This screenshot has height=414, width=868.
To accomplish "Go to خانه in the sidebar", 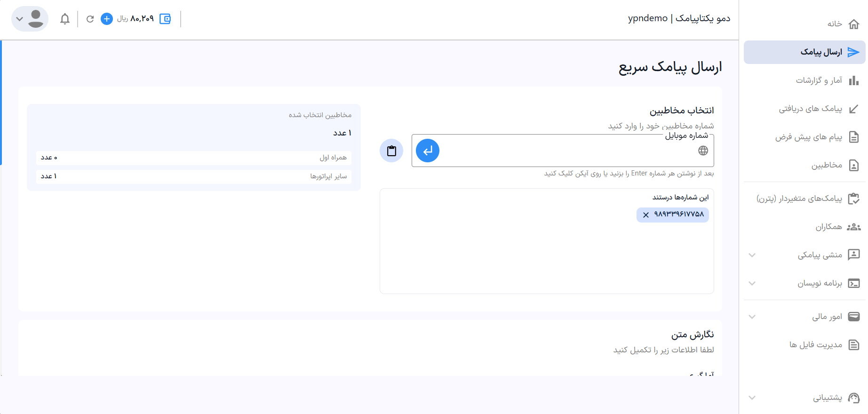I will pyautogui.click(x=842, y=24).
